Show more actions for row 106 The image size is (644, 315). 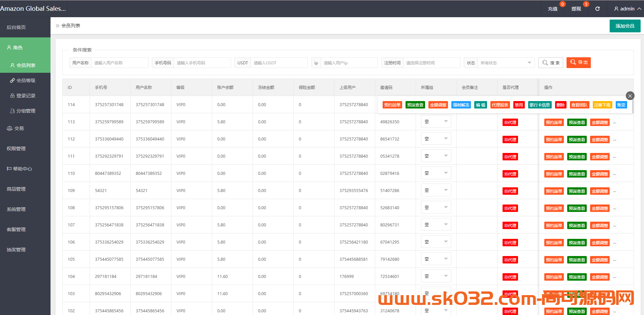pyautogui.click(x=615, y=243)
